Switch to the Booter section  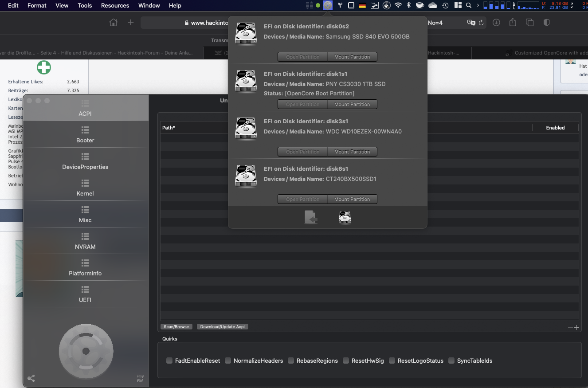[85, 135]
